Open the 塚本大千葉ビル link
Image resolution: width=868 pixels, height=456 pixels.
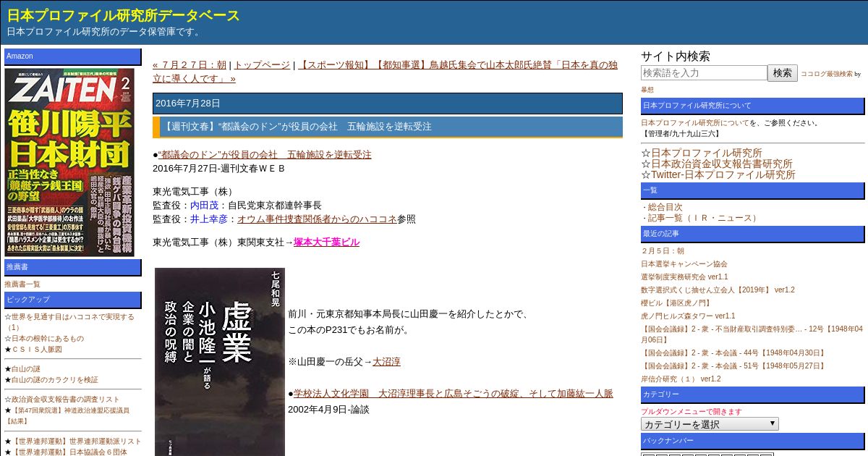326,242
